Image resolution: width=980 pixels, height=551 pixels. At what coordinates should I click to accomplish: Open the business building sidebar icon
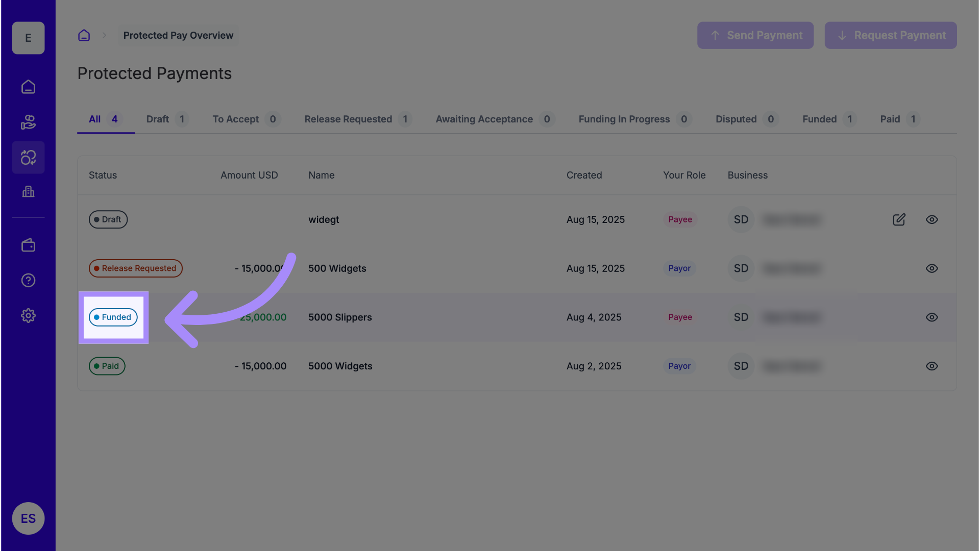click(x=28, y=192)
